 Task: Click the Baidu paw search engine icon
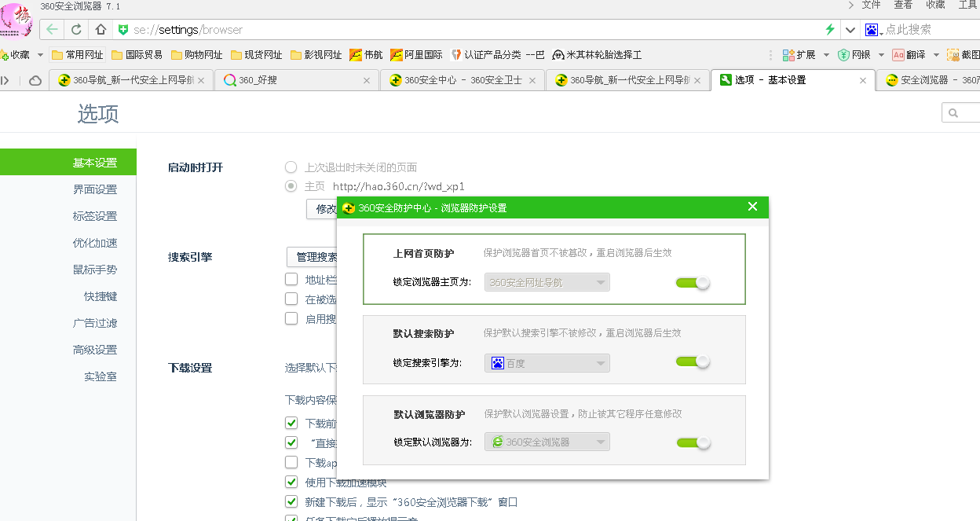point(872,29)
